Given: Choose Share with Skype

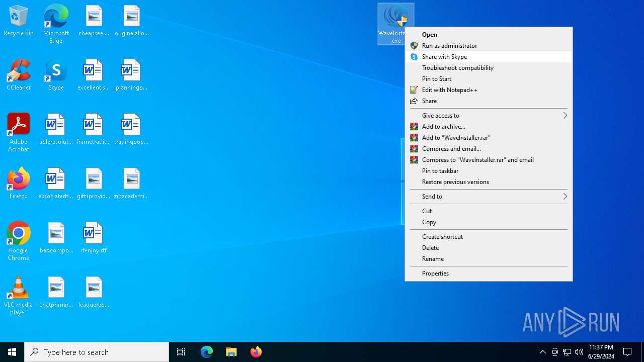Looking at the screenshot, I should (x=489, y=57).
